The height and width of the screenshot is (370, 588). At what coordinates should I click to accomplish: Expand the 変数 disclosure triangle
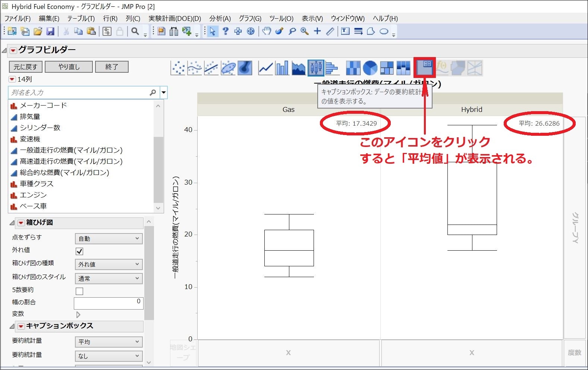[78, 314]
